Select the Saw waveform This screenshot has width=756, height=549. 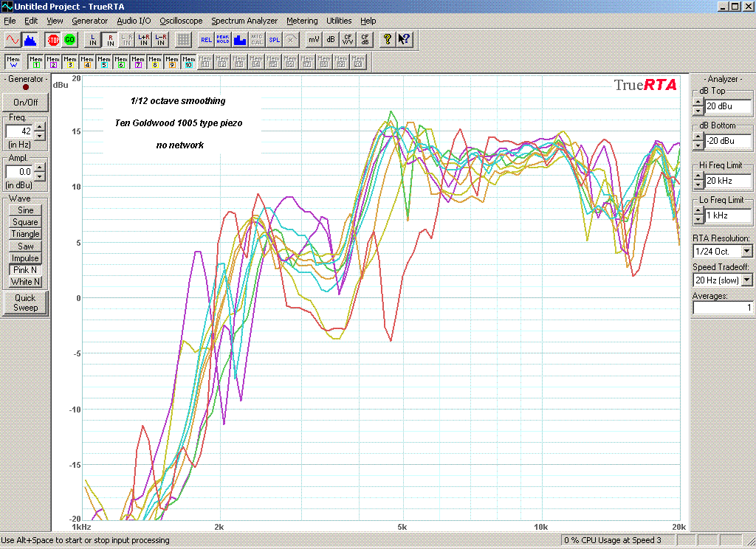pyautogui.click(x=25, y=246)
